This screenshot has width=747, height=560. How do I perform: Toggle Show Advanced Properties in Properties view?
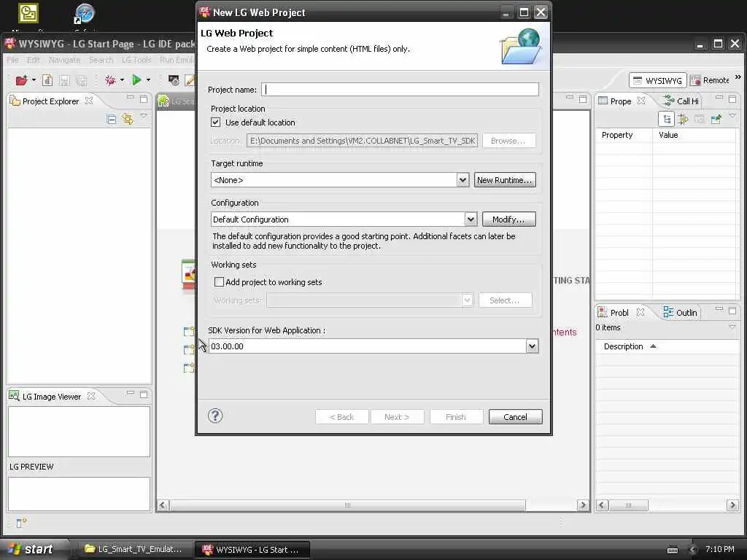(x=683, y=119)
